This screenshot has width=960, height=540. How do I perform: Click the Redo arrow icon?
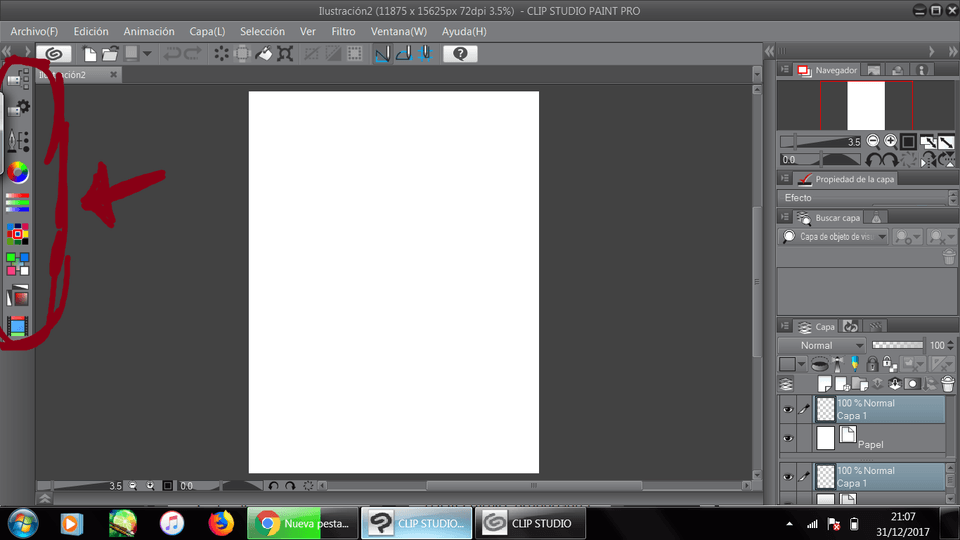coord(193,54)
